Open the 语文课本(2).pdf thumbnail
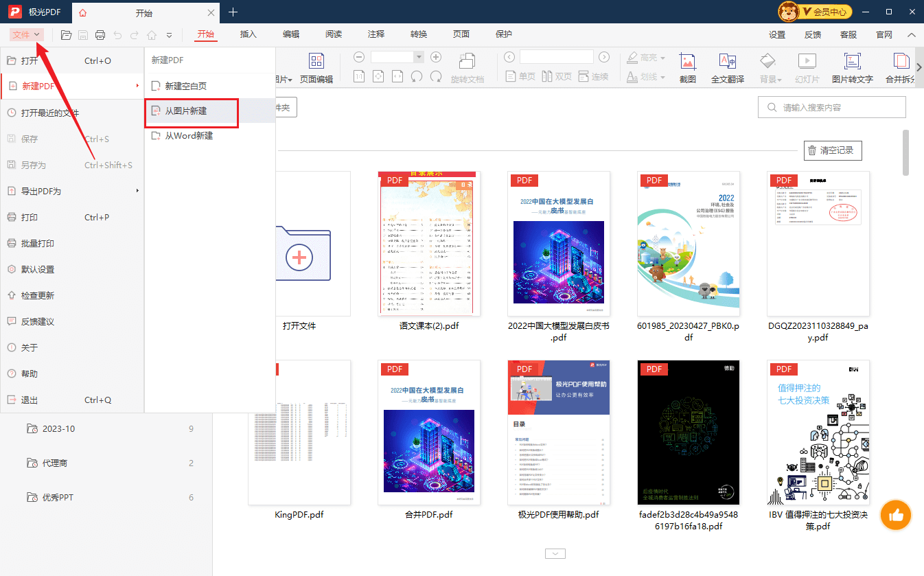Screen dimensions: 924x576 (x=427, y=243)
